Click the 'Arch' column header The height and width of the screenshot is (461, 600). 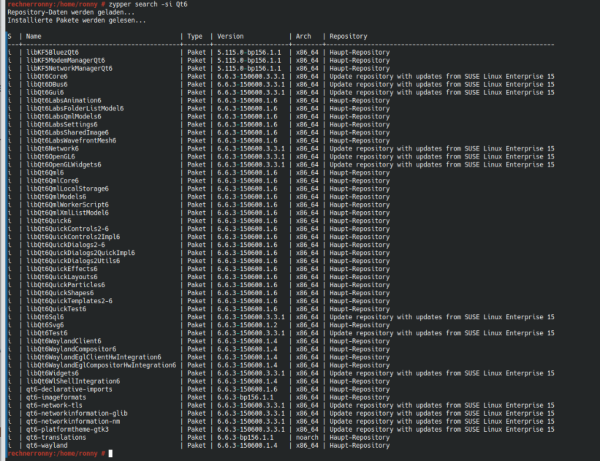[x=303, y=36]
